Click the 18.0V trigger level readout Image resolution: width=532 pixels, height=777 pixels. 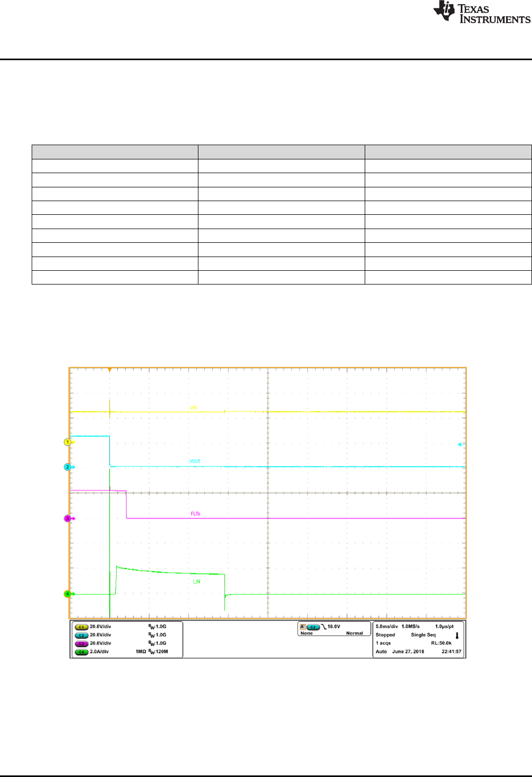[334, 627]
